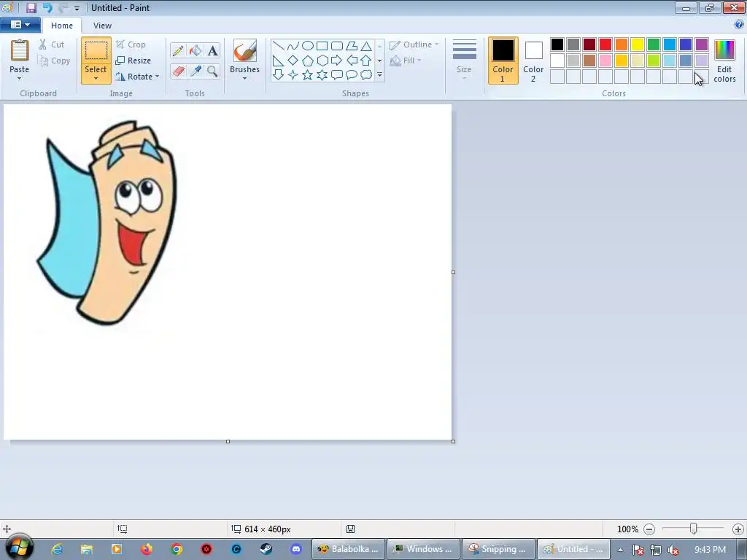Screen dimensions: 747x560
Task: Pick the yellow color swatch
Action: 638,44
